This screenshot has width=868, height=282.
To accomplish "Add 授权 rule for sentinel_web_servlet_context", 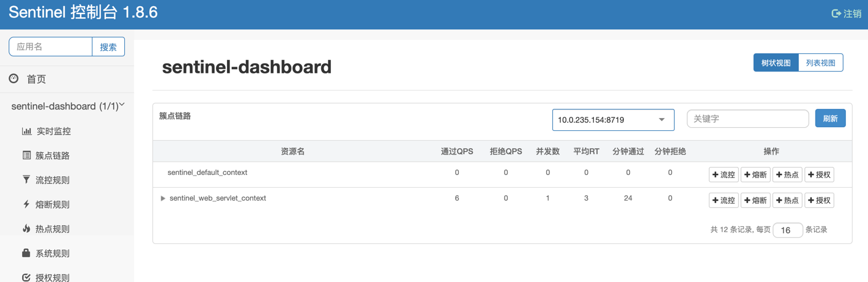I will click(x=819, y=201).
